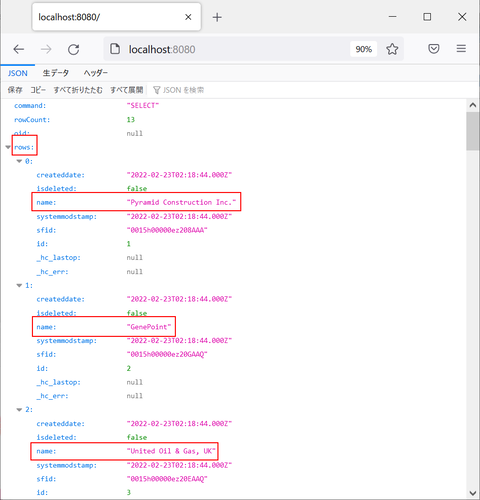Collapse row 2 with its triangle
The width and height of the screenshot is (480, 500).
pos(19,410)
